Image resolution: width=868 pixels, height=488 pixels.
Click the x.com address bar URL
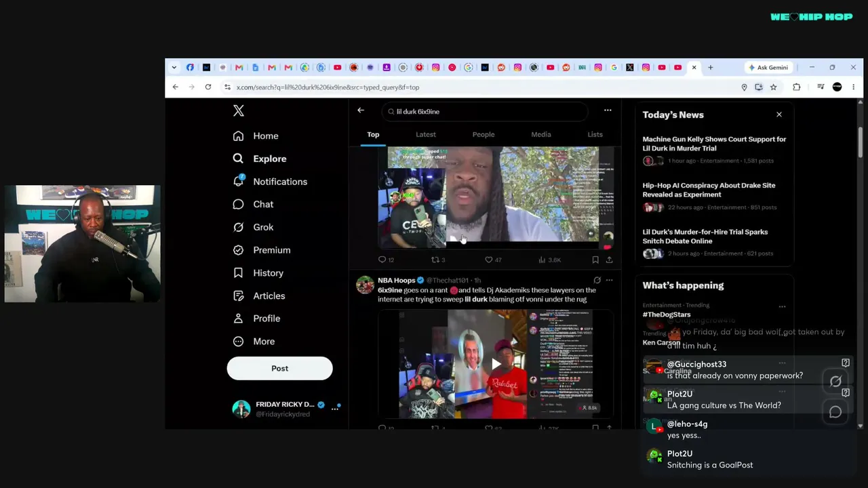click(328, 87)
